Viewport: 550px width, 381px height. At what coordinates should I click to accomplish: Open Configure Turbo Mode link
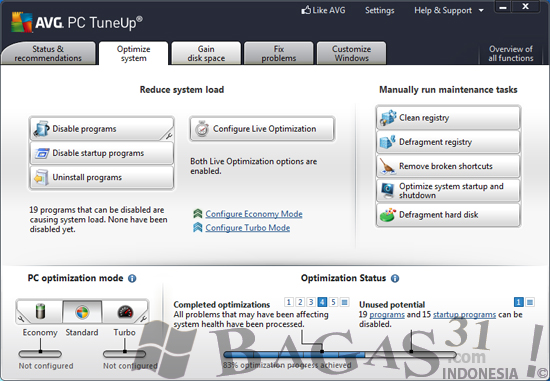[248, 228]
